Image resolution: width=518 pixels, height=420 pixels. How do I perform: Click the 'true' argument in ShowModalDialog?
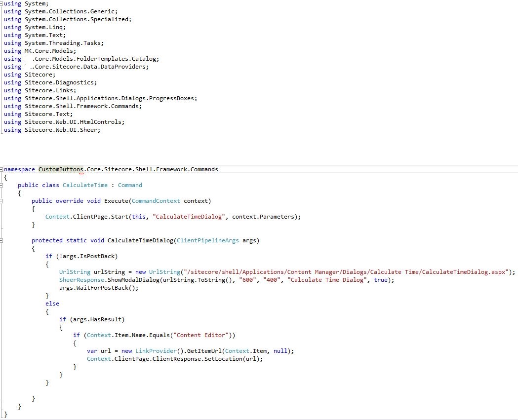(x=380, y=280)
